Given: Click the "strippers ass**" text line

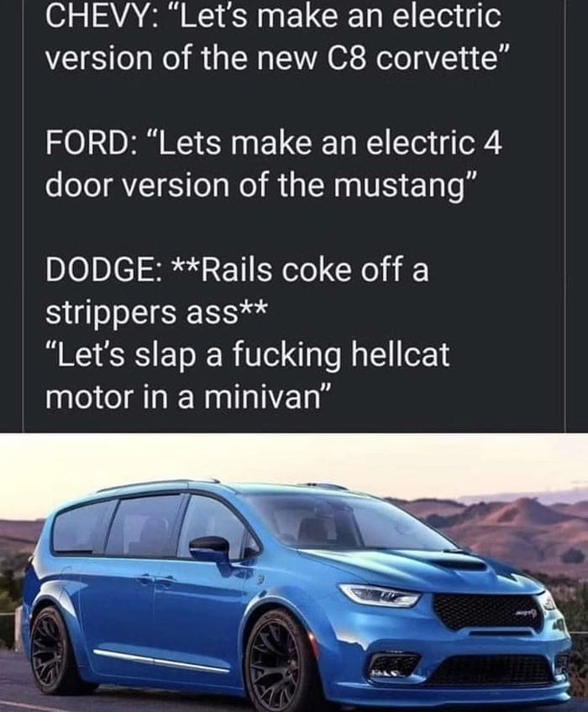Looking at the screenshot, I should click(x=156, y=313).
